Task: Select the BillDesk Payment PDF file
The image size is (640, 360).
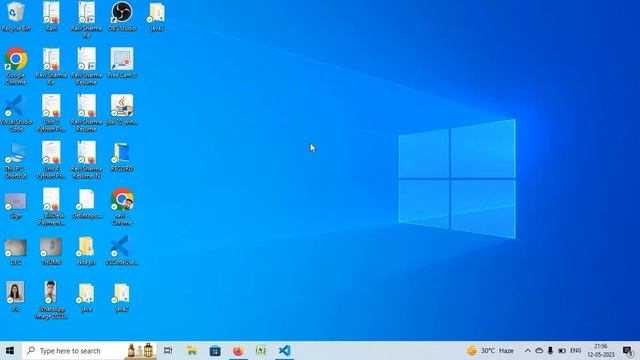Action: click(x=51, y=207)
